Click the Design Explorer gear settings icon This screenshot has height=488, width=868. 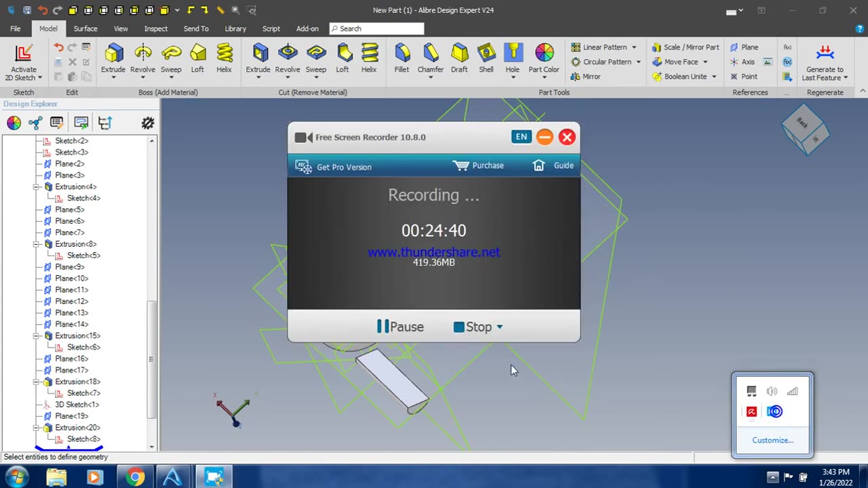[148, 123]
